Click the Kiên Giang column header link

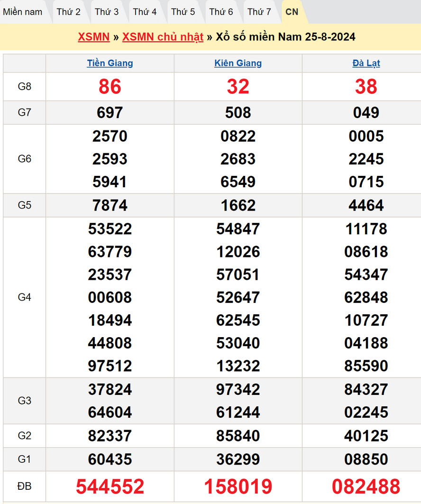click(x=238, y=63)
